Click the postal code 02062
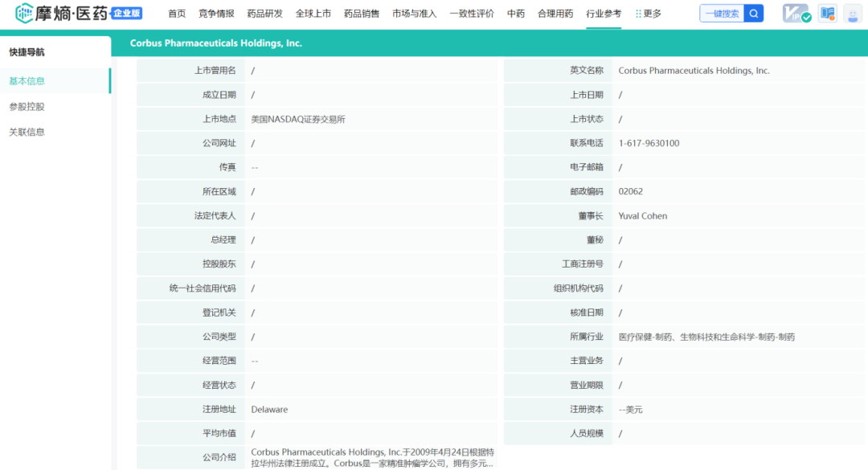 coord(631,191)
